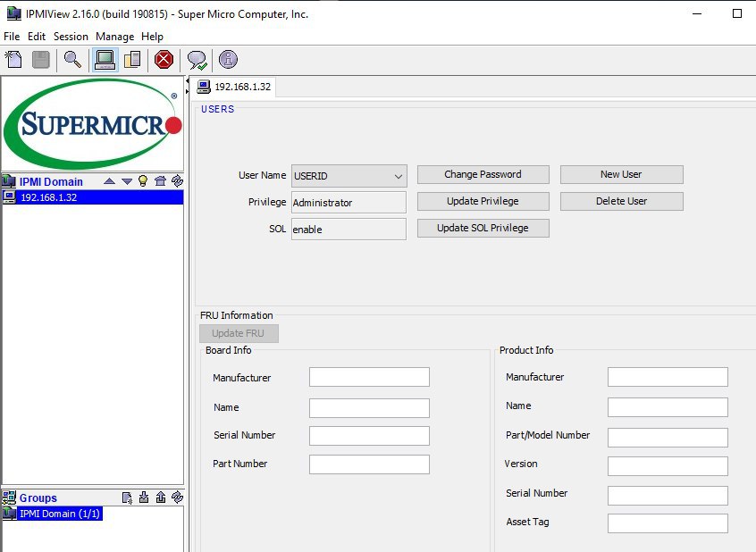756x552 pixels.
Task: Open the round info icon in toolbar
Action: (x=228, y=60)
